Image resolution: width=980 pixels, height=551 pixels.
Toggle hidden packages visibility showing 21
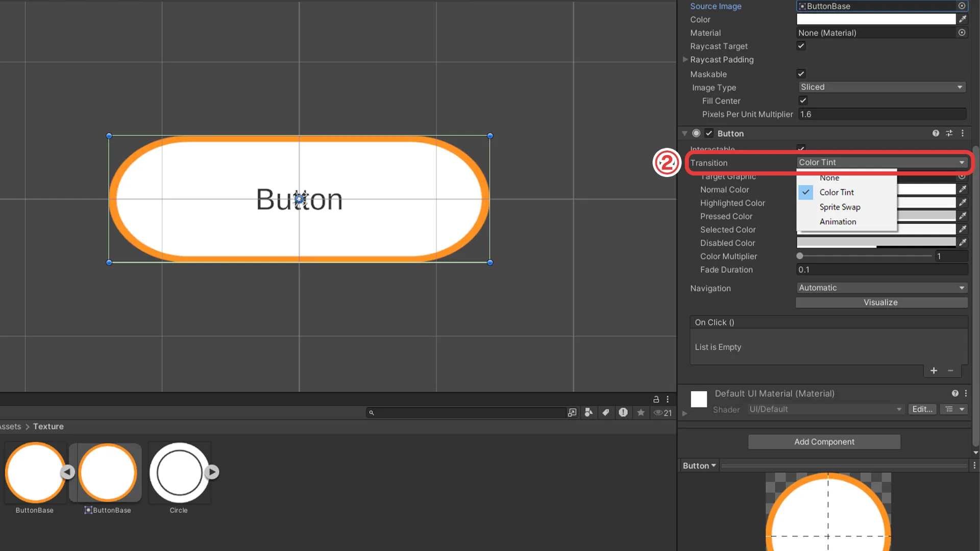[663, 413]
